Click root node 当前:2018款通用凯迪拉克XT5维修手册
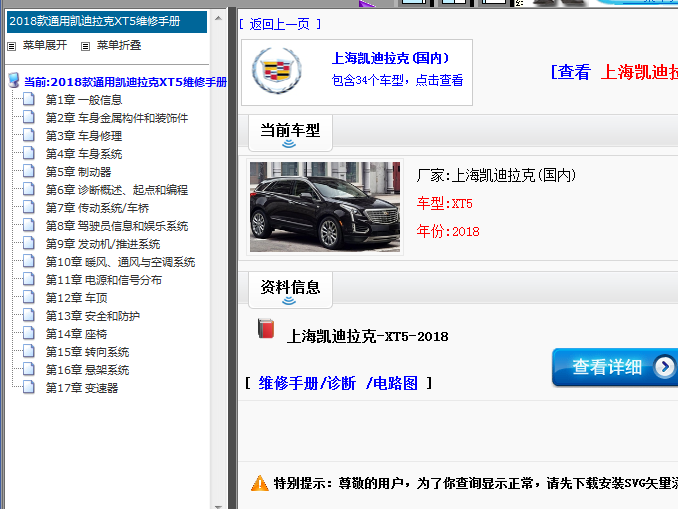This screenshot has height=509, width=678. (x=125, y=82)
